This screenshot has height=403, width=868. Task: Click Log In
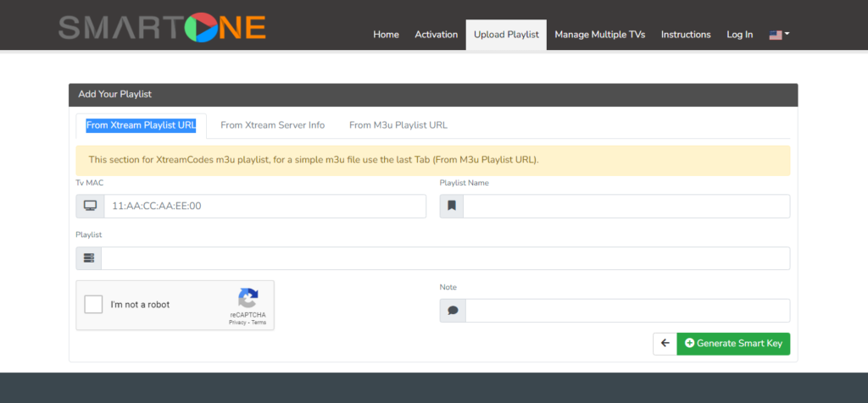(739, 34)
